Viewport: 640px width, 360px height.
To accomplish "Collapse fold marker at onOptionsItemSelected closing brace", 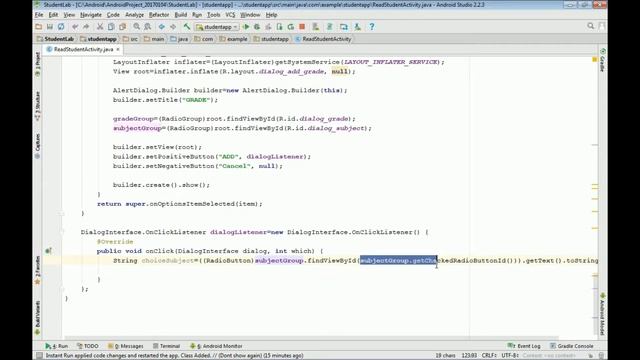I will [62, 213].
